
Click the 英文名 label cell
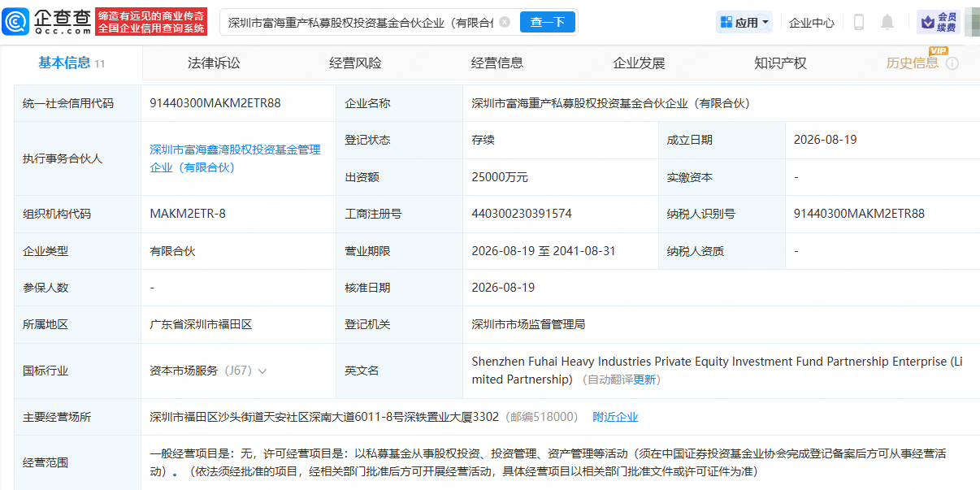400,371
